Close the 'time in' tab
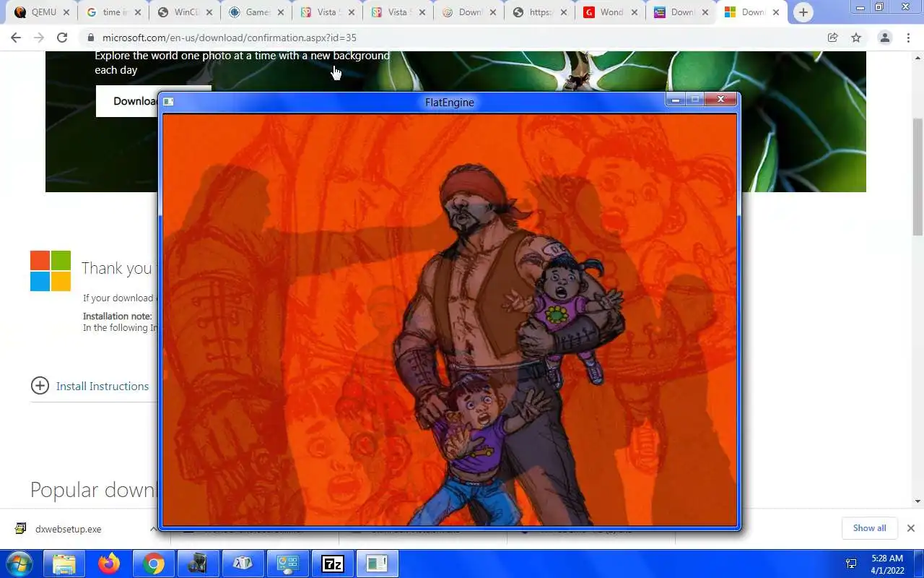 point(138,12)
